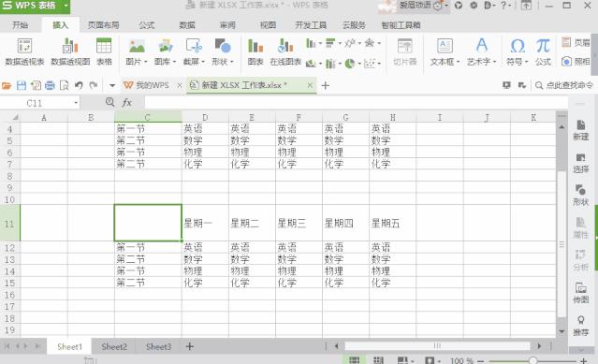Open a new document tab with plus
This screenshot has height=364, width=598.
click(x=326, y=86)
